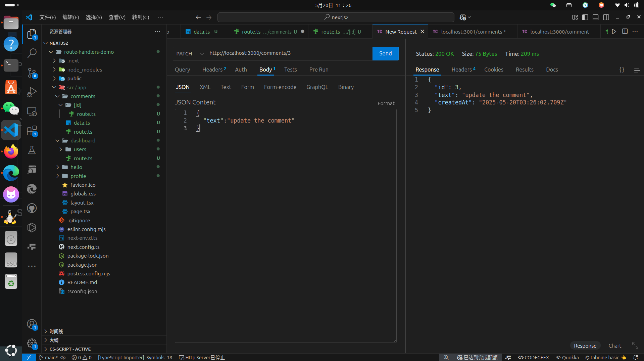
Task: Open the Search view in activity bar
Action: 32,53
